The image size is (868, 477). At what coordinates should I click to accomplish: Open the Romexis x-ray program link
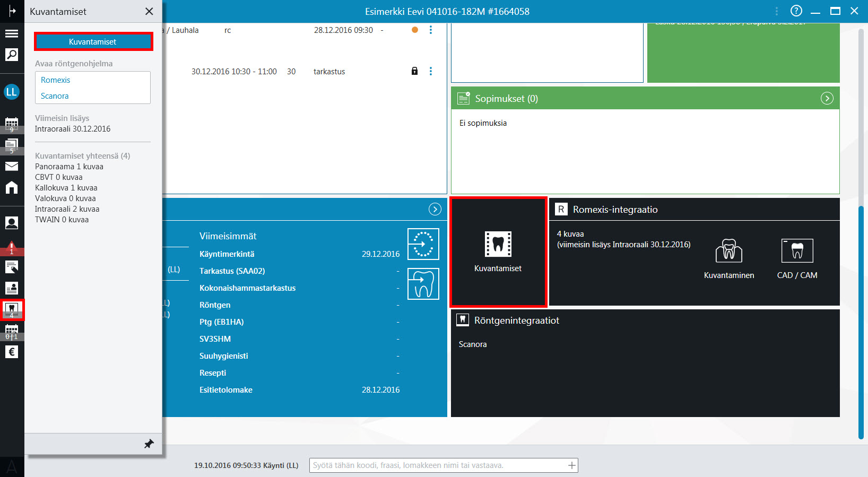coord(55,80)
